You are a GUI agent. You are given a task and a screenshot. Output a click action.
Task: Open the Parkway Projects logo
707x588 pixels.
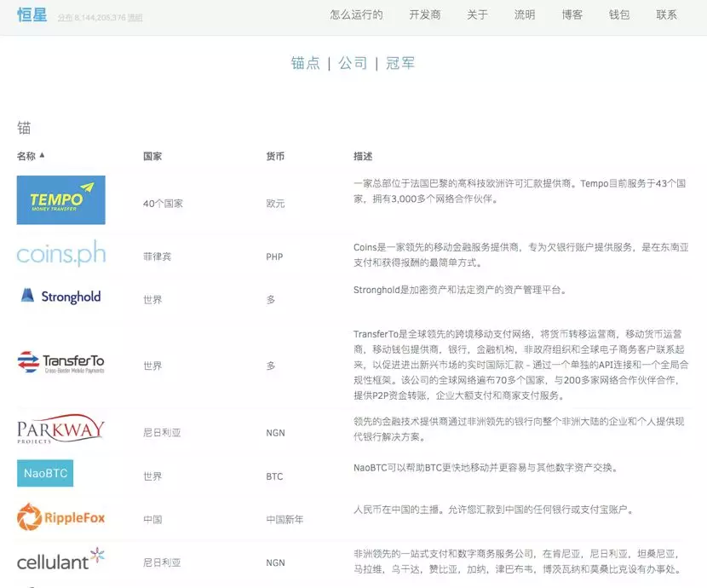[x=60, y=429]
